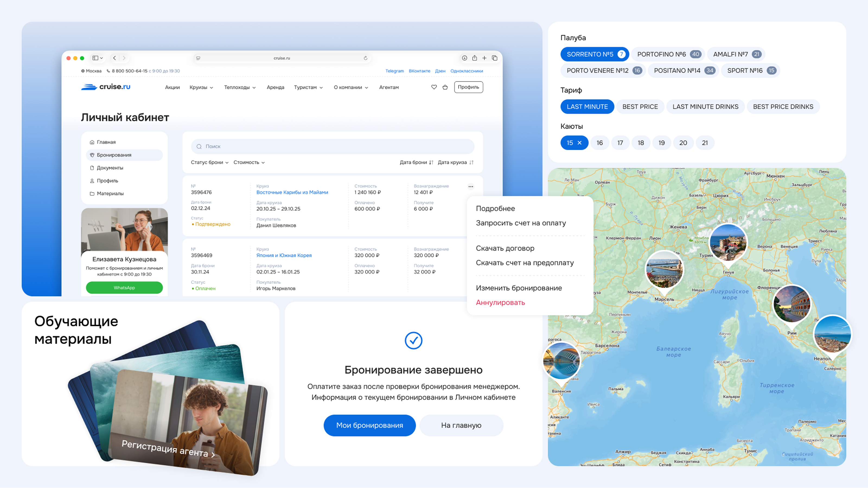Click the Профиль button in header
The image size is (868, 503).
tap(468, 87)
